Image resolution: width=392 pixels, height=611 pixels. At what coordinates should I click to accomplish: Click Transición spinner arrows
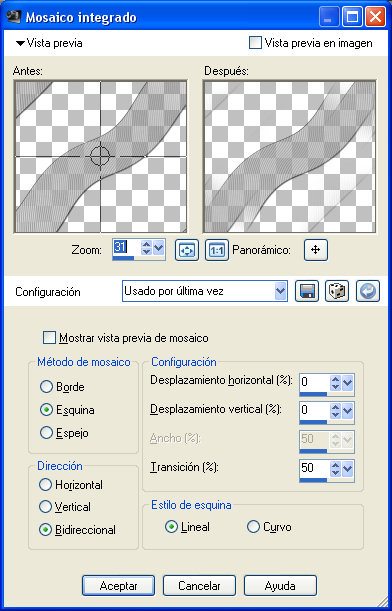(335, 468)
